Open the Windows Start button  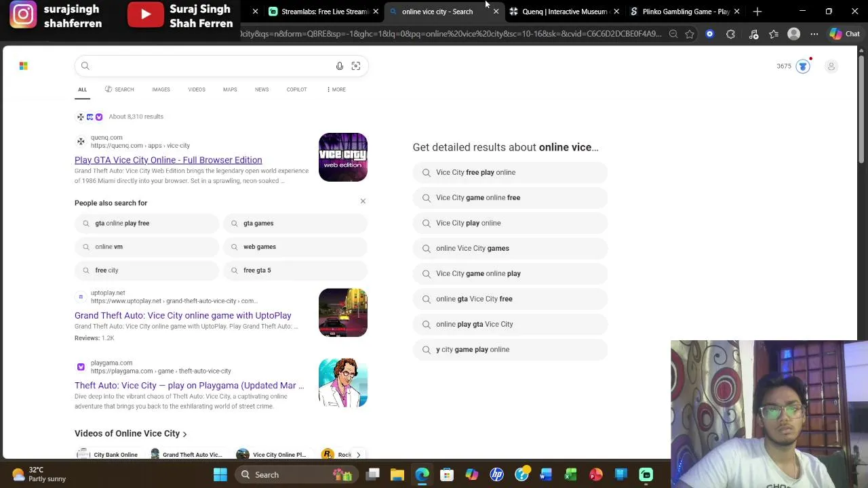pyautogui.click(x=220, y=475)
